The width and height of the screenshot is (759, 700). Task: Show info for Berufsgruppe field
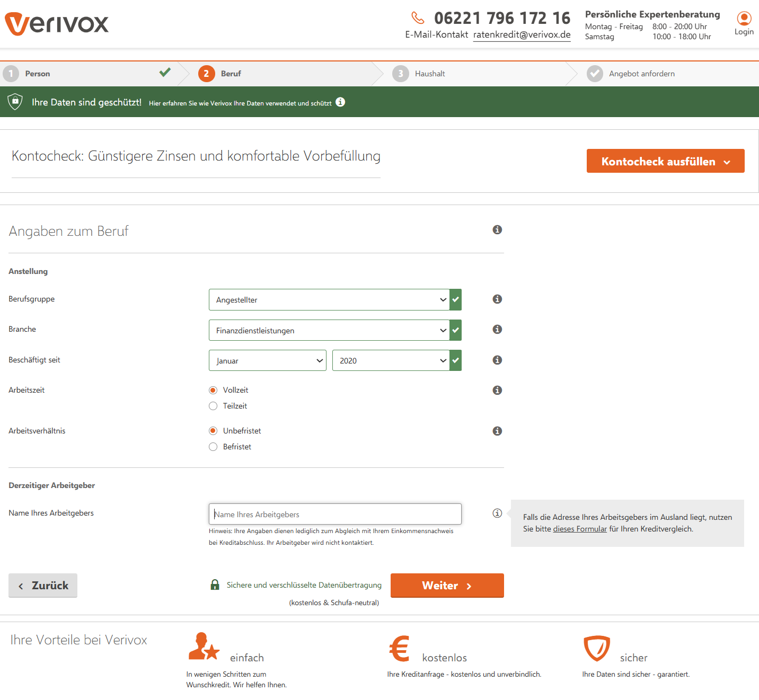(x=497, y=299)
